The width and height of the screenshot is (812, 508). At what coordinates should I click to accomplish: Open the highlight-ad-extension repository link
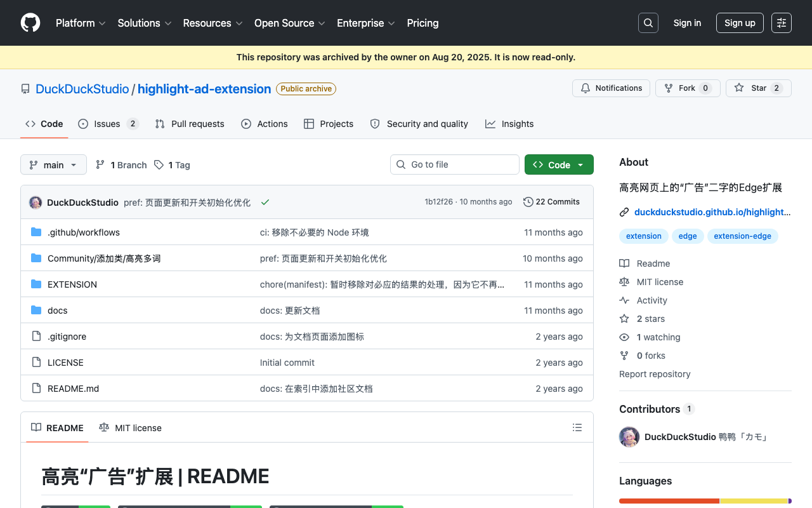click(204, 89)
